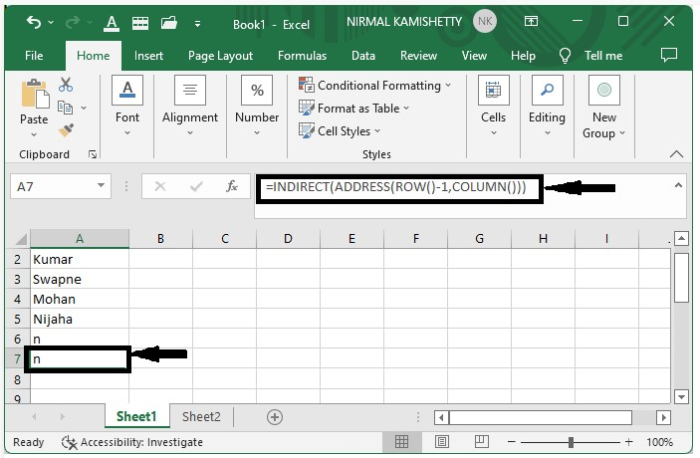This screenshot has width=700, height=458.
Task: Click the vertical scrollbar up arrow
Action: click(681, 238)
